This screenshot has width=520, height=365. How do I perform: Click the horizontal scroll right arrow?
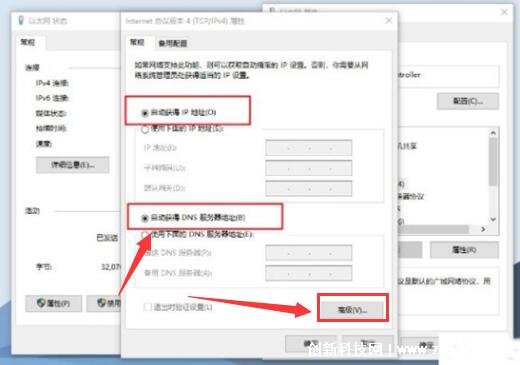click(x=483, y=229)
